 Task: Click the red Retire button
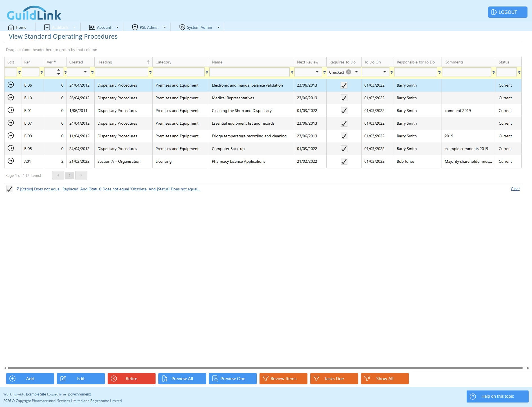click(131, 379)
